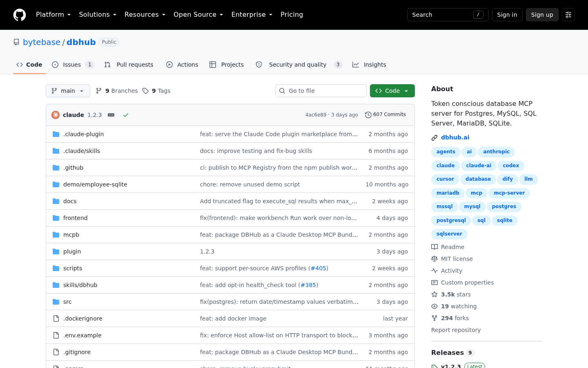Open the Enterprise dropdown menu
The height and width of the screenshot is (368, 588).
tap(252, 15)
